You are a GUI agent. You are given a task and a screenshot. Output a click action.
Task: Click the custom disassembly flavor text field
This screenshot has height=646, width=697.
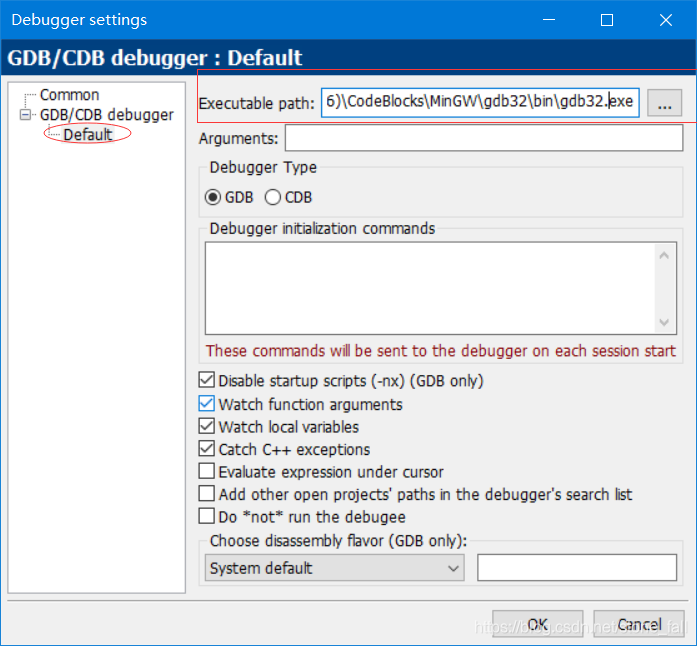577,567
